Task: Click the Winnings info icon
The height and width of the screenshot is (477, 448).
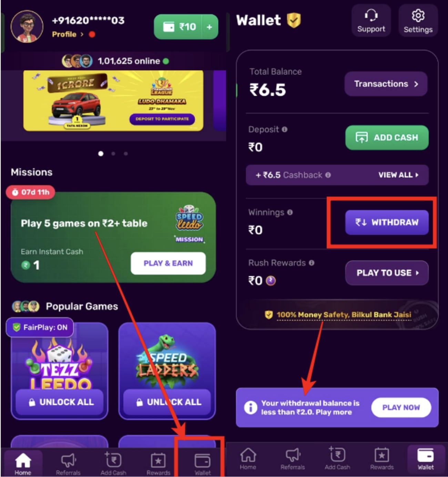Action: click(x=290, y=212)
